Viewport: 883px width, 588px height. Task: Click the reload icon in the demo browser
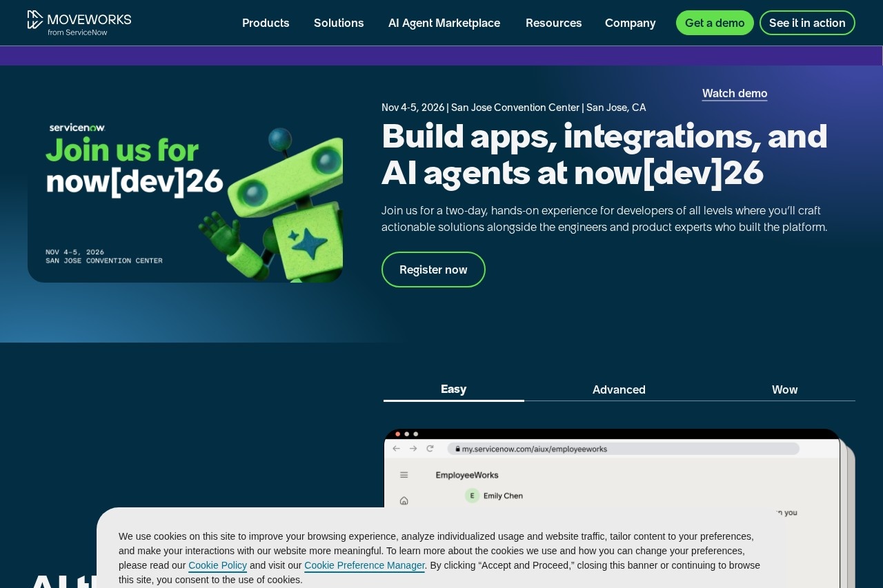click(430, 448)
